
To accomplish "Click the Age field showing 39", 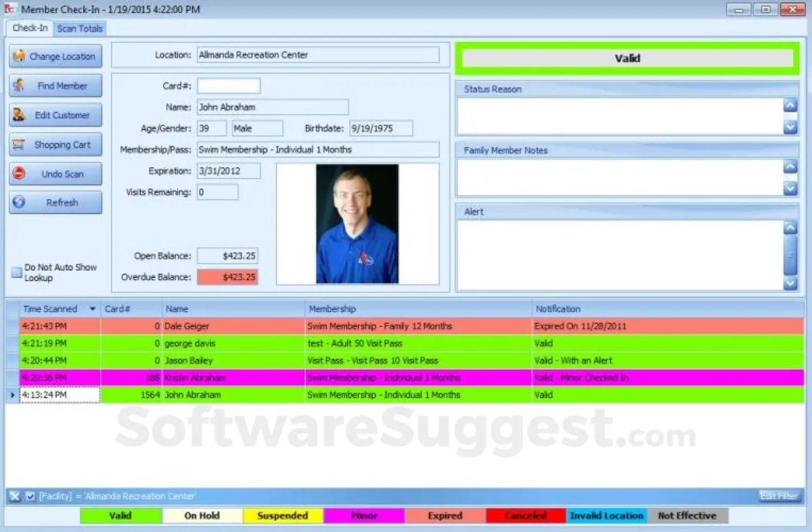I will click(212, 128).
